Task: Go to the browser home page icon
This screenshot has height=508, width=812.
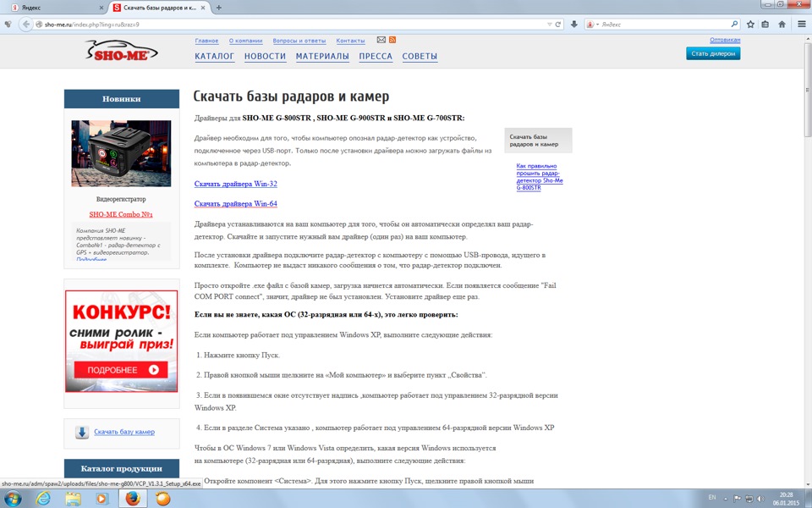Action: click(782, 25)
